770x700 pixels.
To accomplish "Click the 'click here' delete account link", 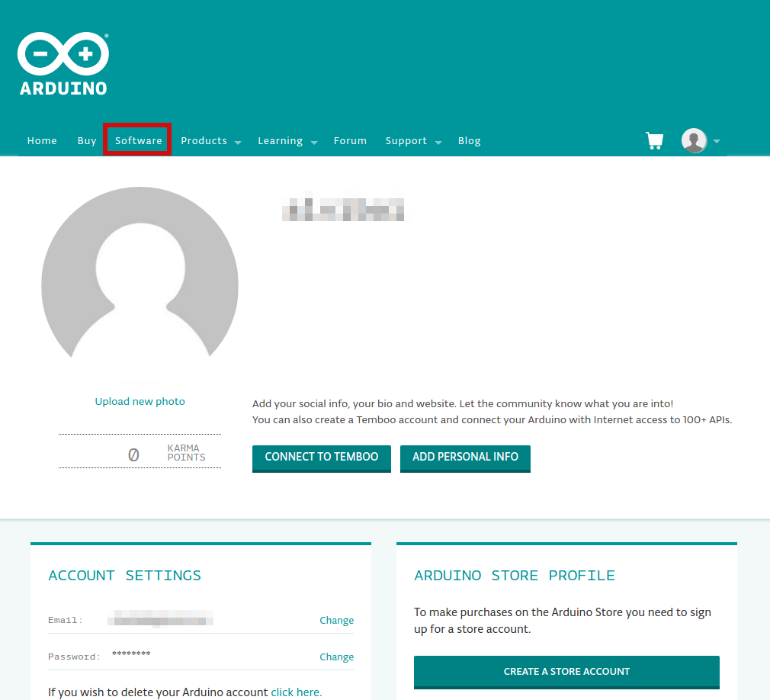I will (296, 692).
